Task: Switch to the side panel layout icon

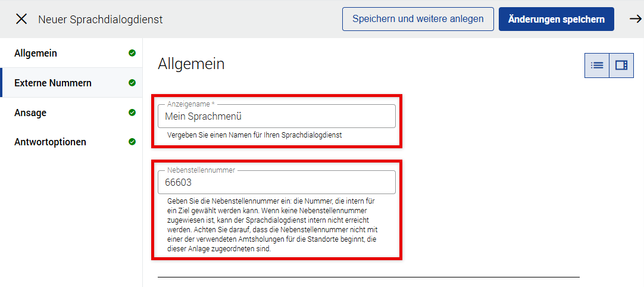Action: 621,65
